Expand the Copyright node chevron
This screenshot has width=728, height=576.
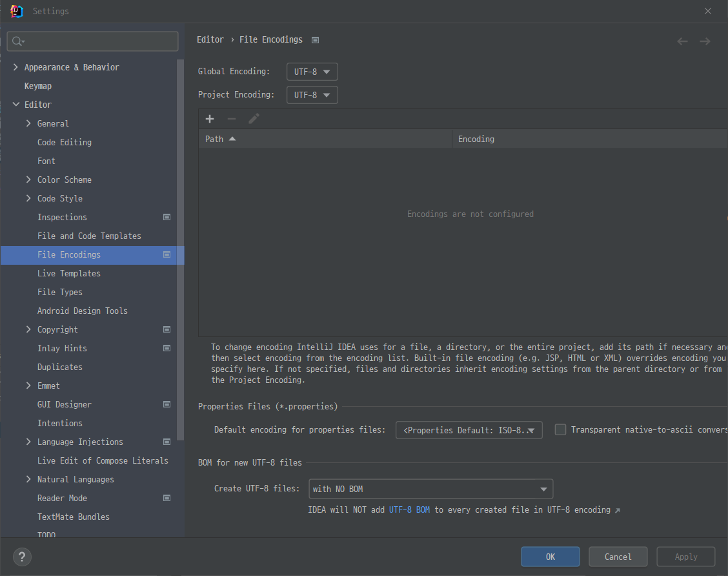(x=28, y=329)
